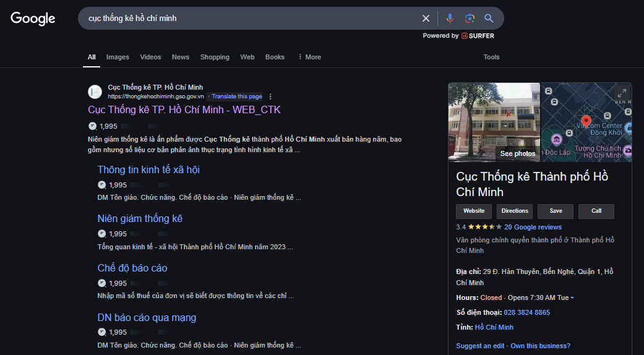Screen dimensions: 644x355
Task: Click the site name Cục Thống kê TP. Hồ Chí Minh
Action: (155, 87)
